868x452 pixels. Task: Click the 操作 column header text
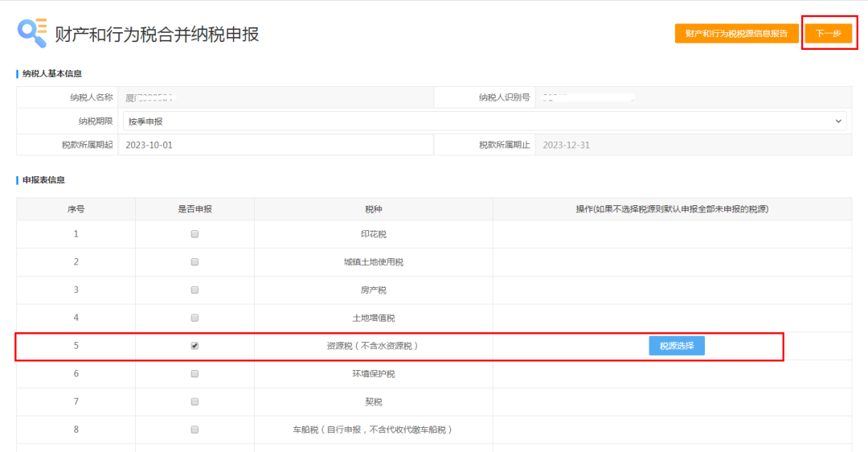672,209
